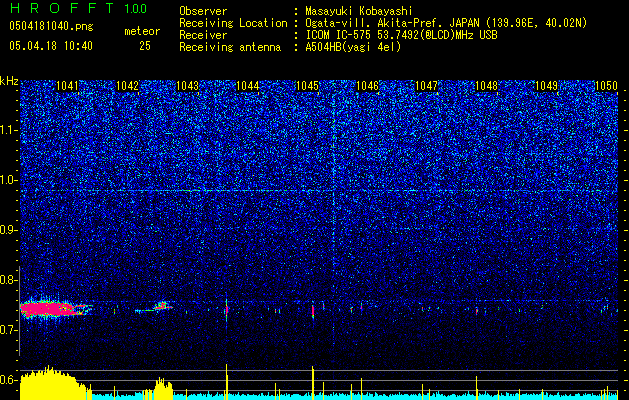
Task: Click the 1.0 kHz frequency label
Action: pos(9,180)
